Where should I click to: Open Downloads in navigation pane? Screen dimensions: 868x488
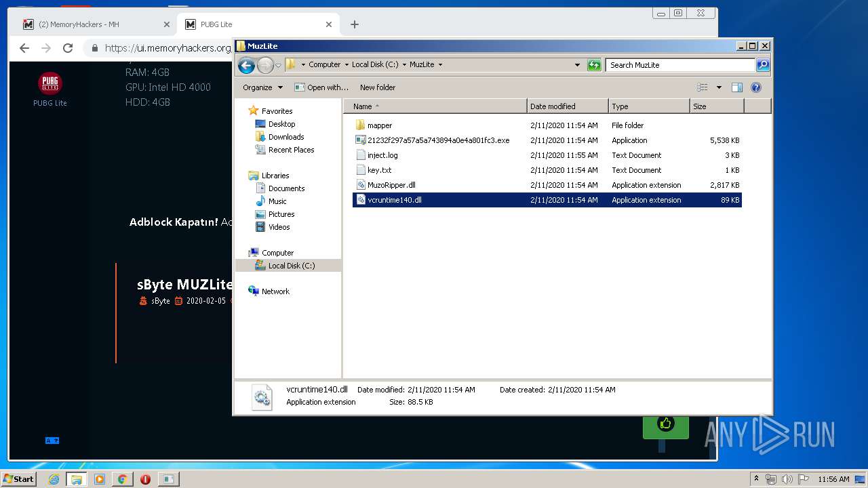tap(285, 137)
